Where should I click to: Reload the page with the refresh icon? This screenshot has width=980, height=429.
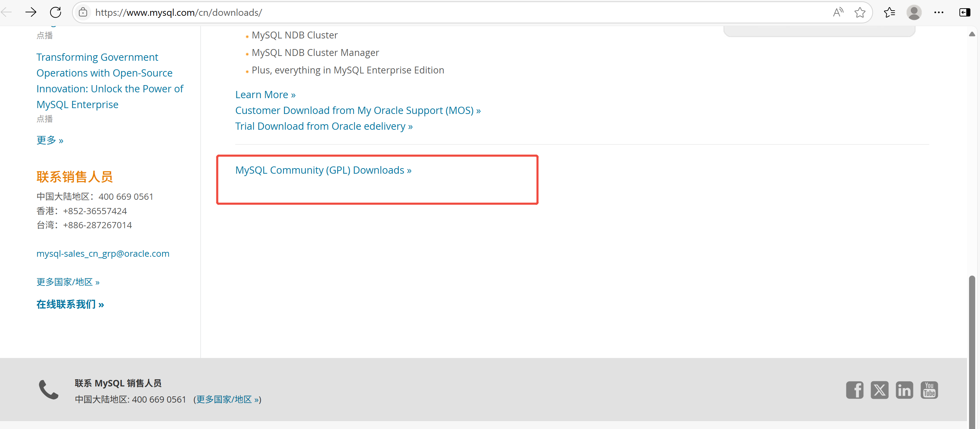pyautogui.click(x=56, y=13)
